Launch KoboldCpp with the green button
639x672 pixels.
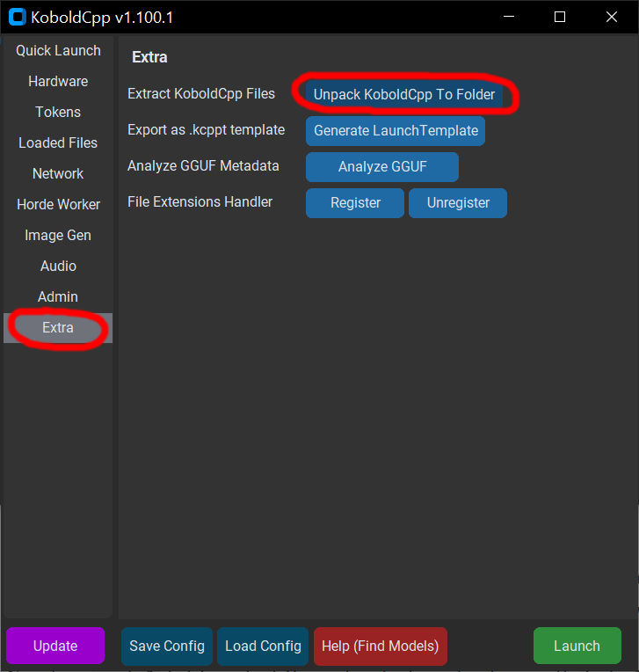(577, 646)
